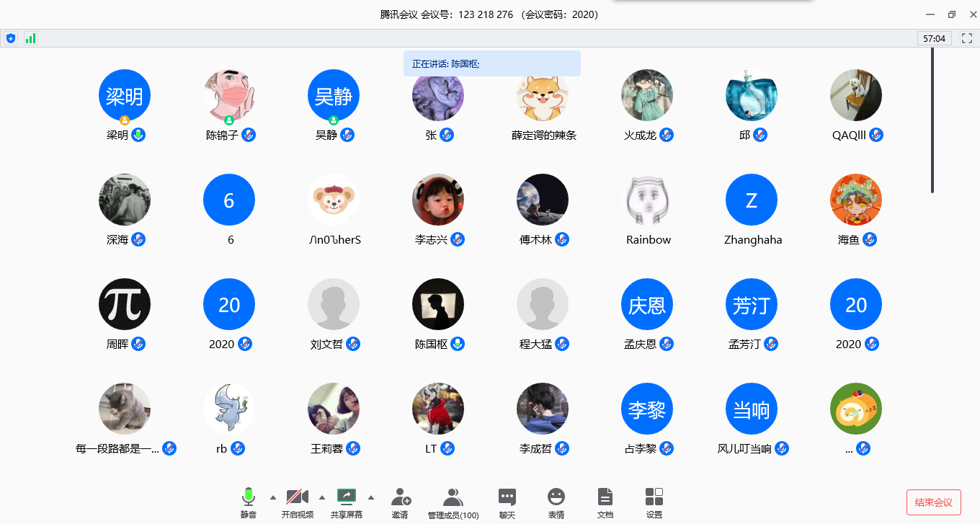Check the green network signal icon
Screen dimensions: 980x524
[x=30, y=38]
